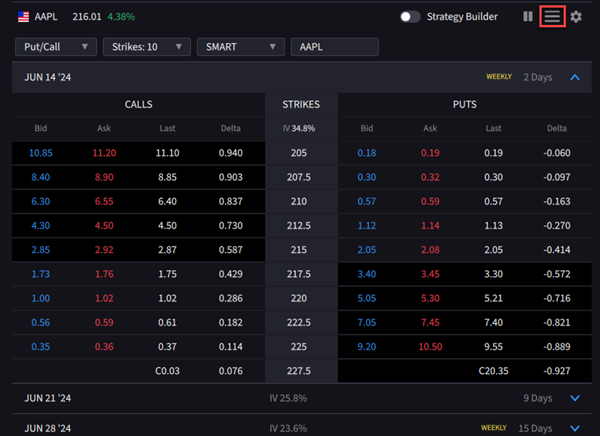Select put bid 0.57 at strike 210
Screen dimensions: 600x436
(x=367, y=201)
